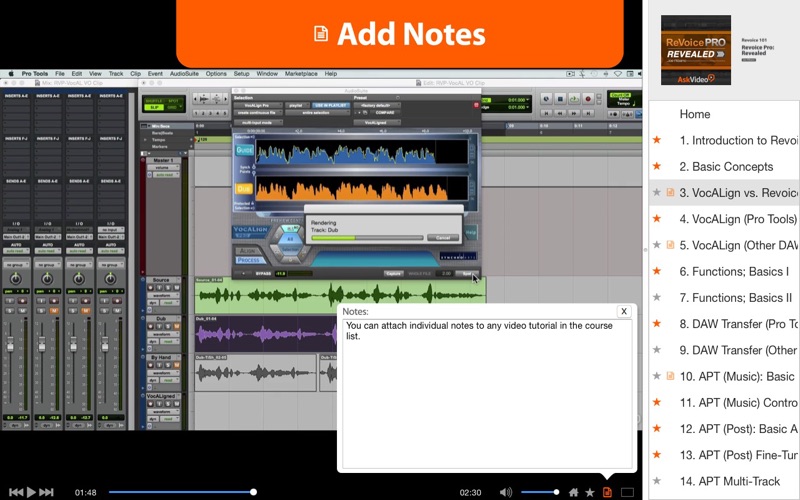Screen dimensions: 800x500
Task: Click the green Play button in Pro Tools transport
Action: pyautogui.click(x=574, y=99)
